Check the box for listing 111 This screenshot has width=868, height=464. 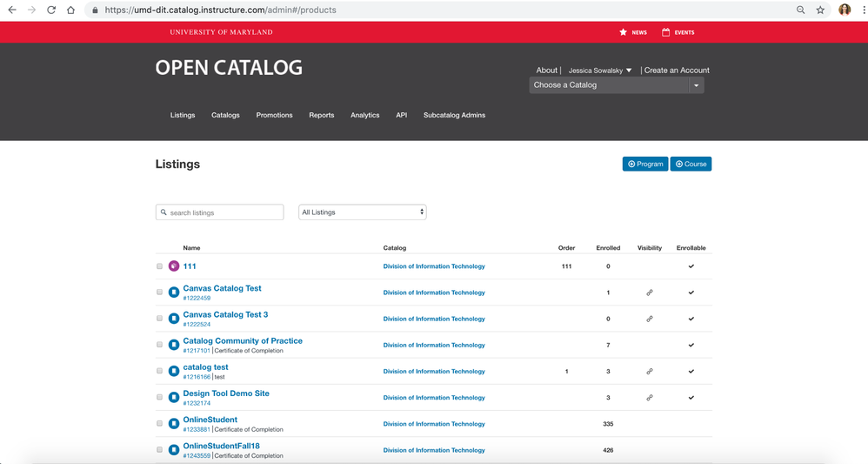(159, 266)
